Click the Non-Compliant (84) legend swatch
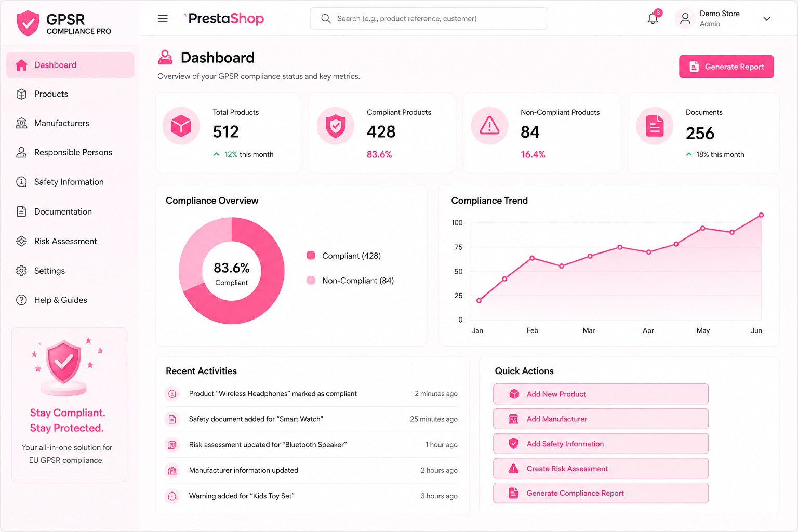This screenshot has height=532, width=798. click(311, 280)
